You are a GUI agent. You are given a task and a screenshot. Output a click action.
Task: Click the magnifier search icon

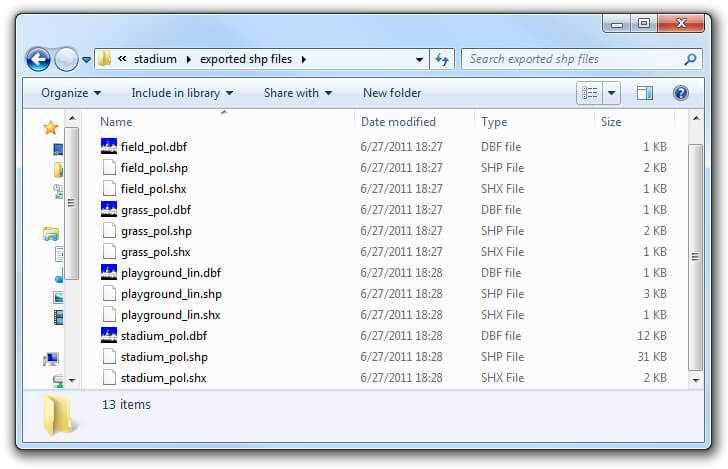(690, 59)
